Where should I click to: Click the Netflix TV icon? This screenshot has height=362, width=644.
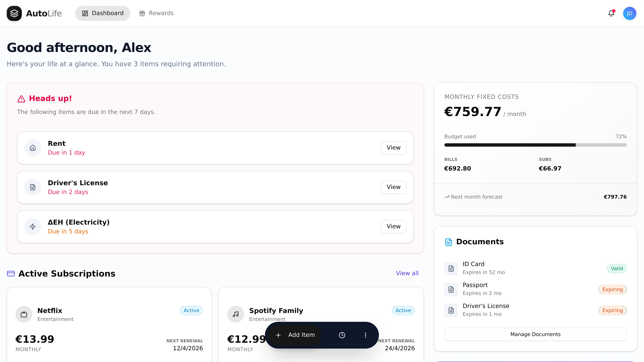pyautogui.click(x=24, y=314)
